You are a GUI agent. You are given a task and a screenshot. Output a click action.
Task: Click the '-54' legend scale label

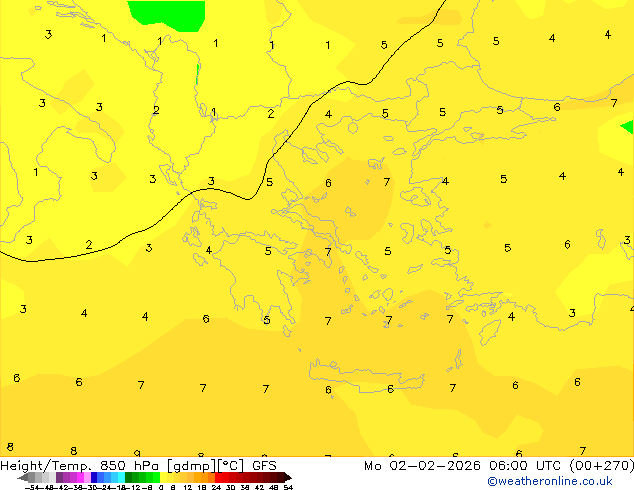[32, 487]
